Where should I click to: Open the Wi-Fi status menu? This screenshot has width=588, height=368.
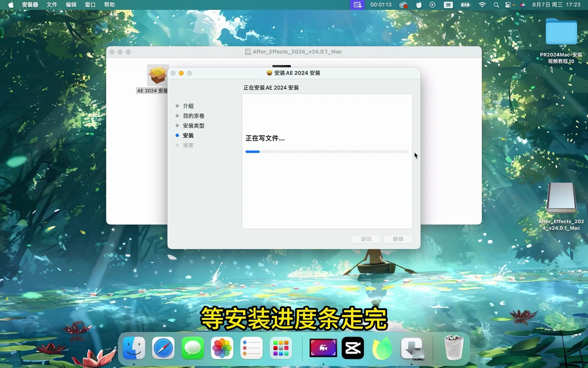tap(482, 5)
